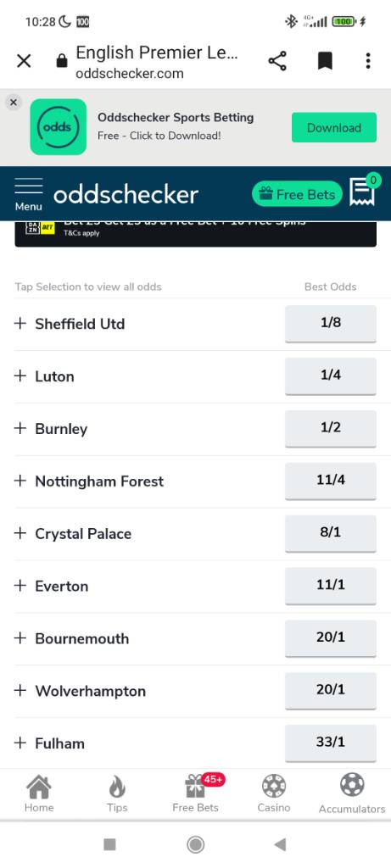
Task: Open Casino in bottom navigation
Action: click(x=274, y=793)
